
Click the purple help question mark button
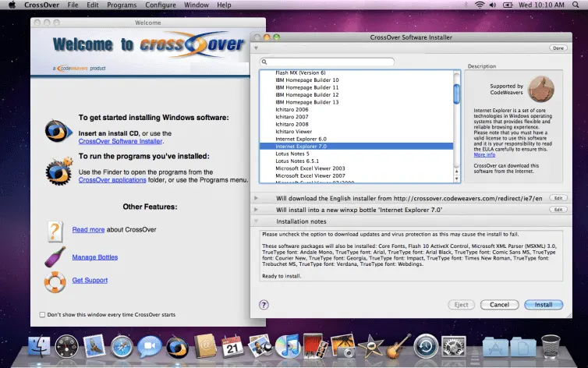point(264,305)
